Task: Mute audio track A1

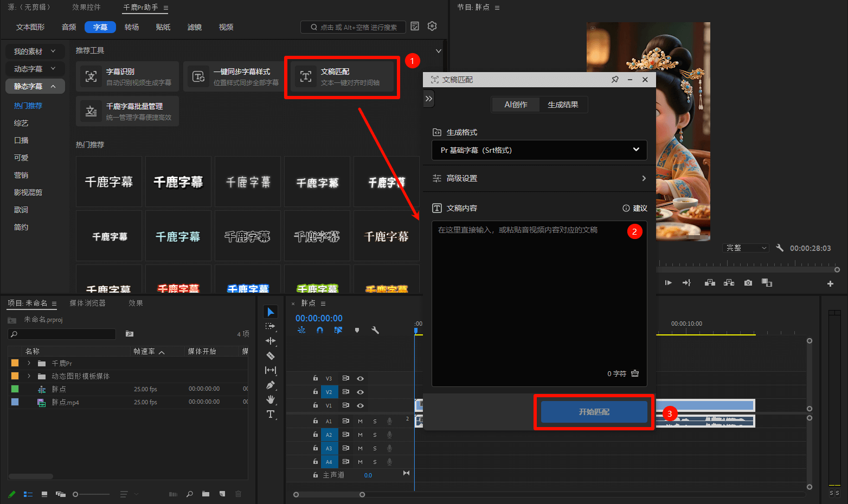Action: 360,421
